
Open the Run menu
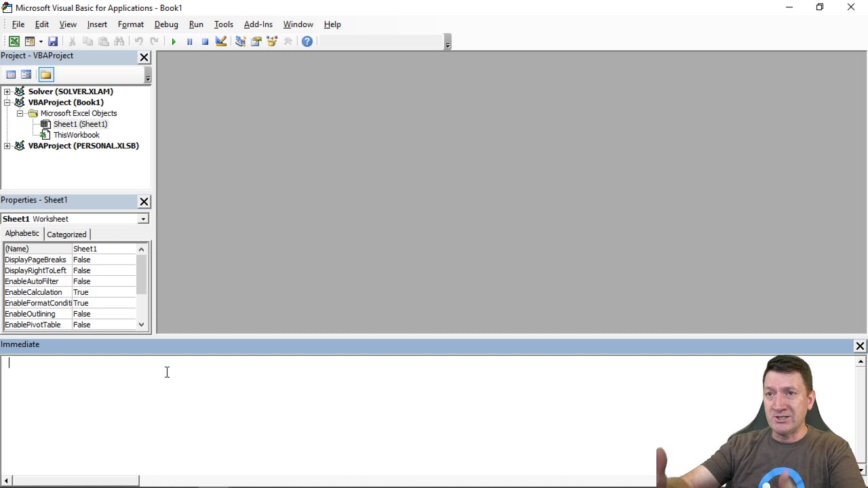click(196, 24)
